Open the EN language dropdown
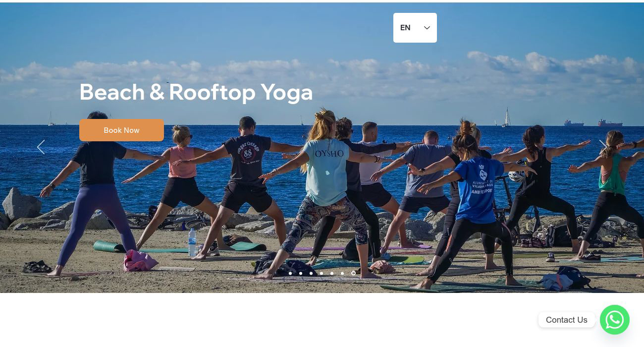Screen dimensions: 644x347 415,28
